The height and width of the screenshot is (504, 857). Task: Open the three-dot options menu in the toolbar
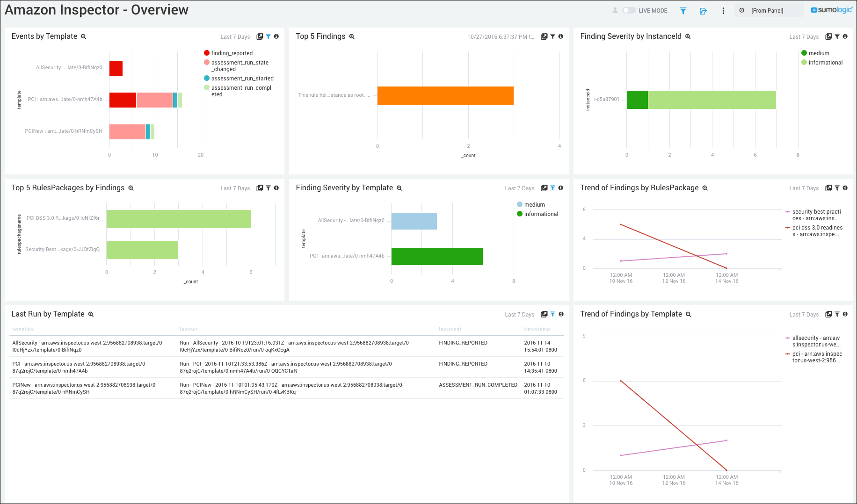click(x=723, y=10)
